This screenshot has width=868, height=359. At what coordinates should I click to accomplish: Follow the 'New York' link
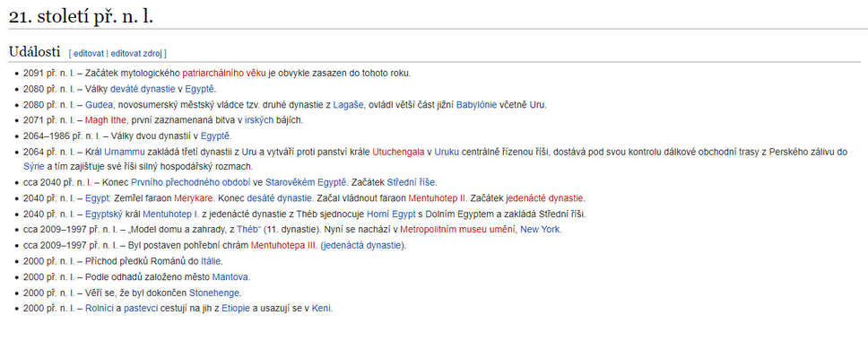pos(541,230)
